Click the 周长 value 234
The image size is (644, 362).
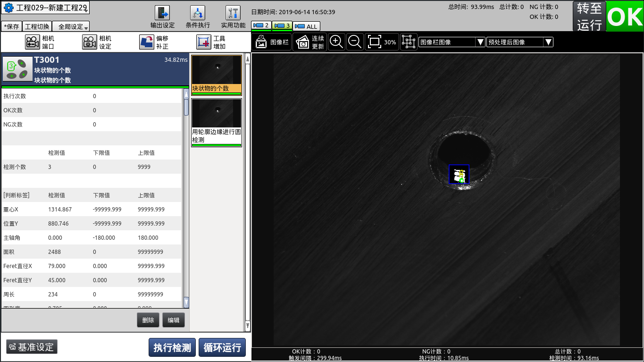tap(53, 295)
